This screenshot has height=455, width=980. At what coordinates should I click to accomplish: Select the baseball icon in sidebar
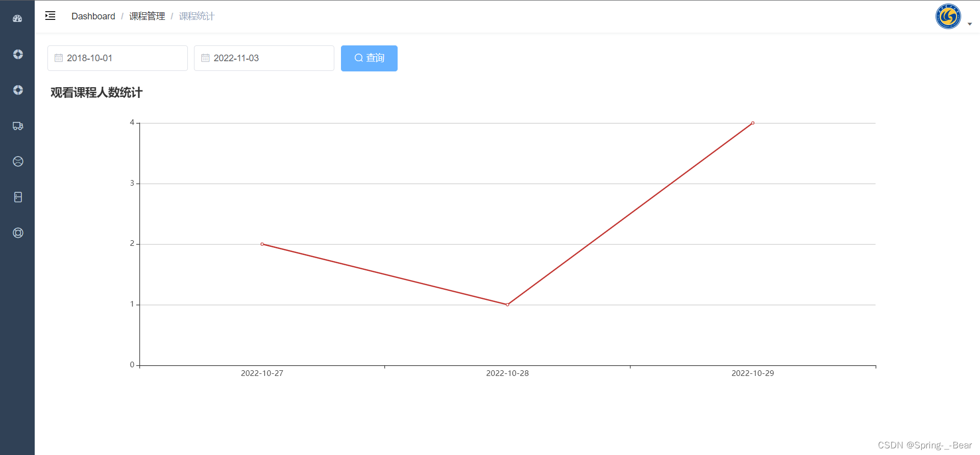click(18, 162)
